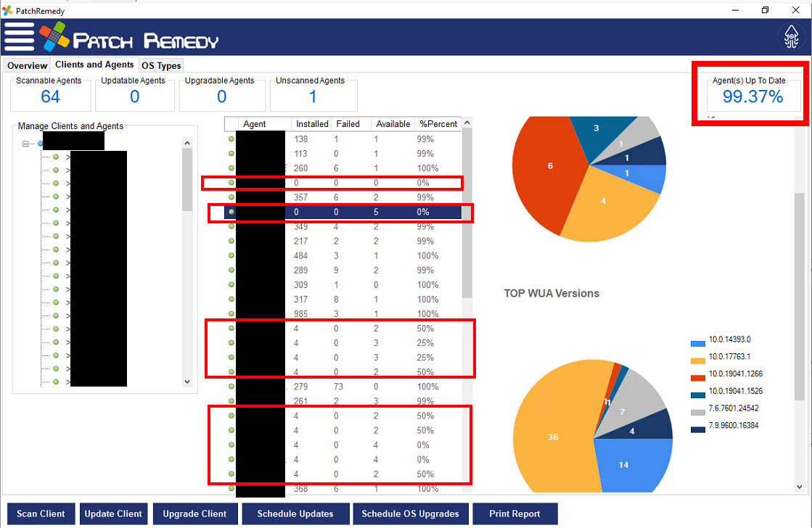
Task: Select agent row with 73 failed
Action: [x=343, y=387]
